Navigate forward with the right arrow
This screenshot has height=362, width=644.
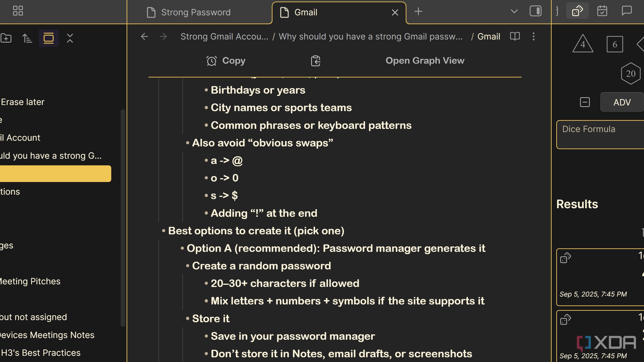pyautogui.click(x=163, y=36)
